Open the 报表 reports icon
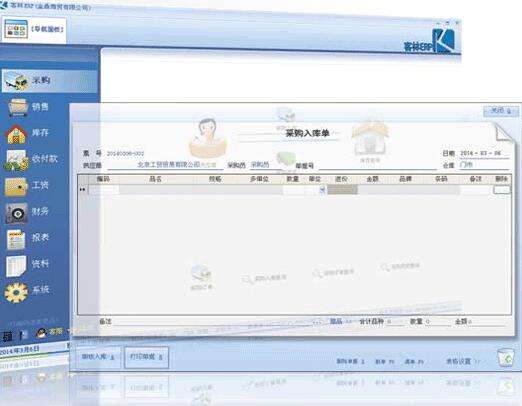The width and height of the screenshot is (522, 406). tap(16, 239)
